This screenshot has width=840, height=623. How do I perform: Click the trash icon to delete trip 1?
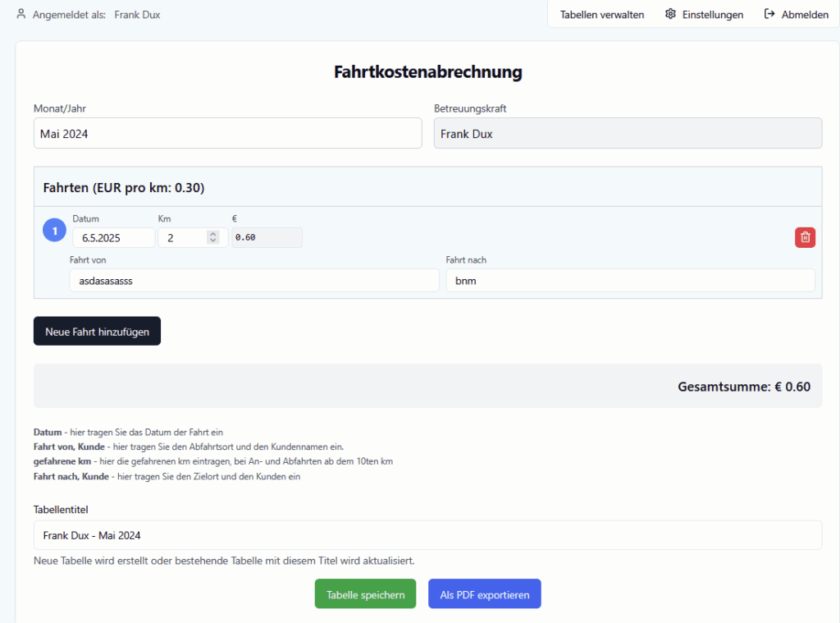[x=805, y=237]
